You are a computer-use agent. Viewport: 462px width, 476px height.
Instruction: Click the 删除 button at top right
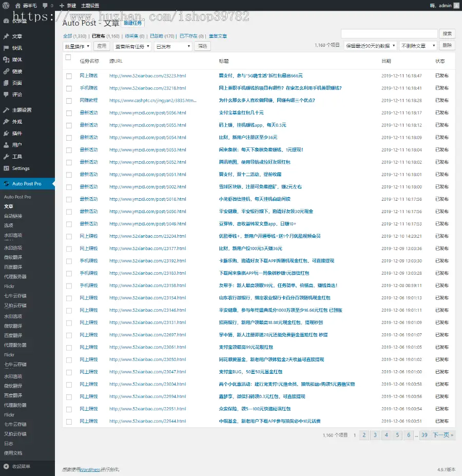pyautogui.click(x=447, y=45)
